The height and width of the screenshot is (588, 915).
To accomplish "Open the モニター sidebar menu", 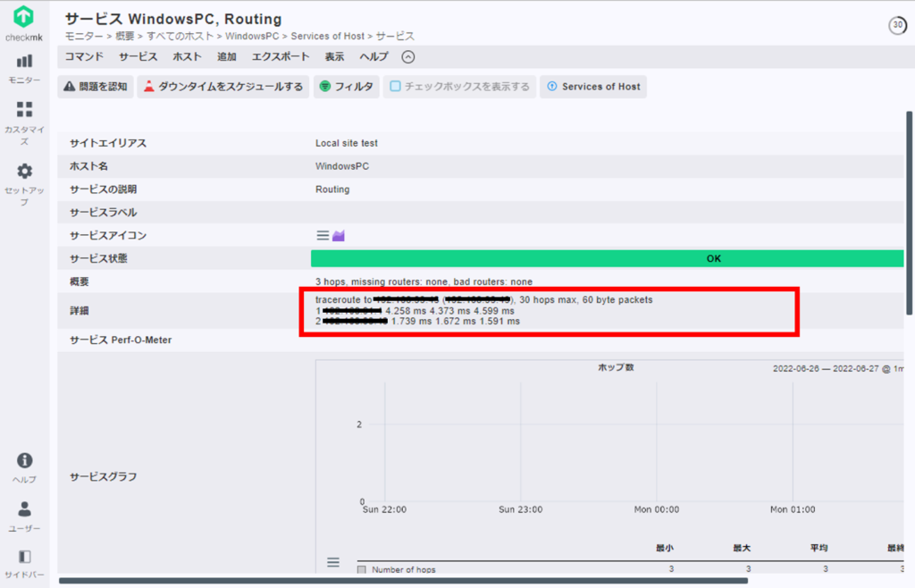I will [24, 69].
